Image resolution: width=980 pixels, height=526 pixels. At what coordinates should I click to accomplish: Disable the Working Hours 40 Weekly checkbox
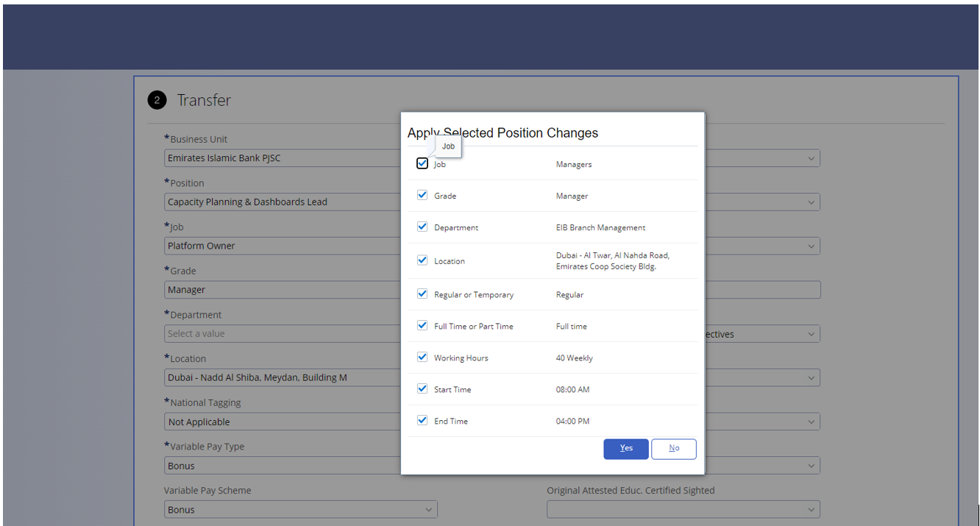pos(422,357)
